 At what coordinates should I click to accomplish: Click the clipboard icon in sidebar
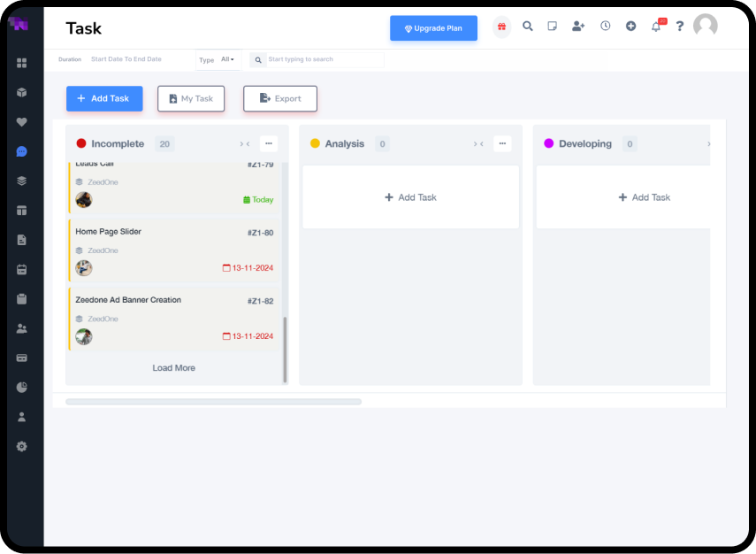pos(22,299)
